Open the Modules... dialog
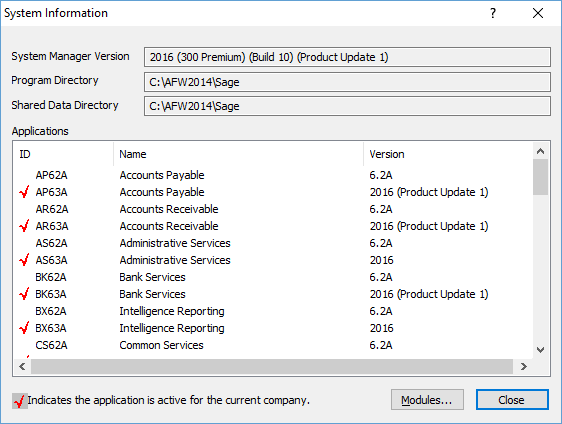This screenshot has width=562, height=424. [427, 400]
